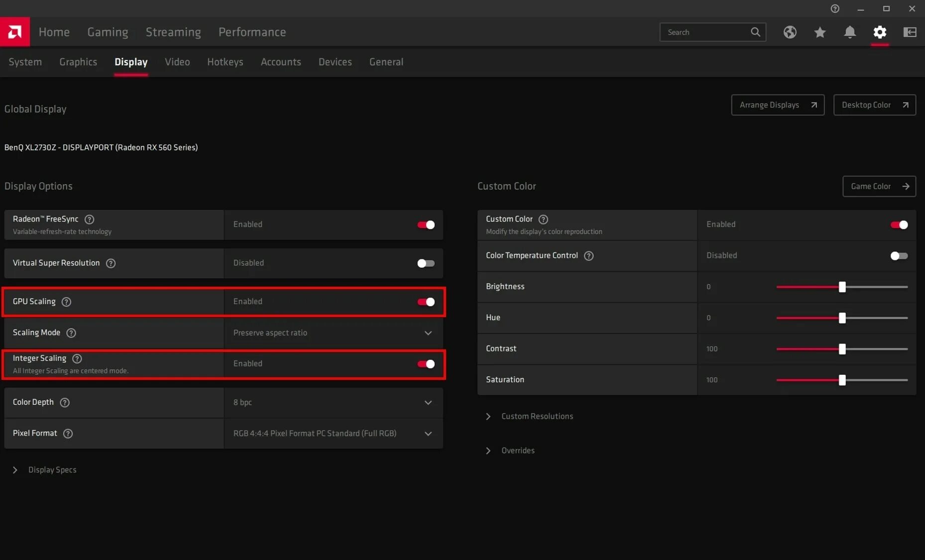The image size is (925, 560).
Task: Open the General settings tab
Action: (x=386, y=62)
